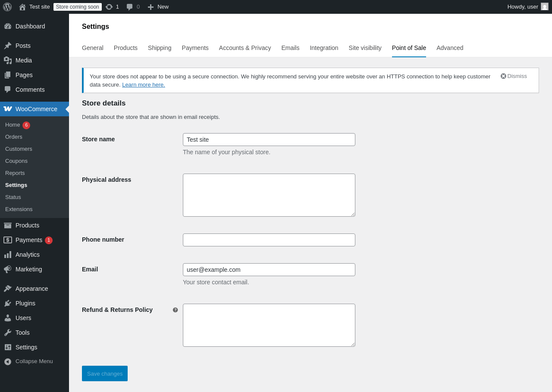Screen dimensions: 552x392
Task: Click the Marketing megaphone icon
Action: point(8,269)
